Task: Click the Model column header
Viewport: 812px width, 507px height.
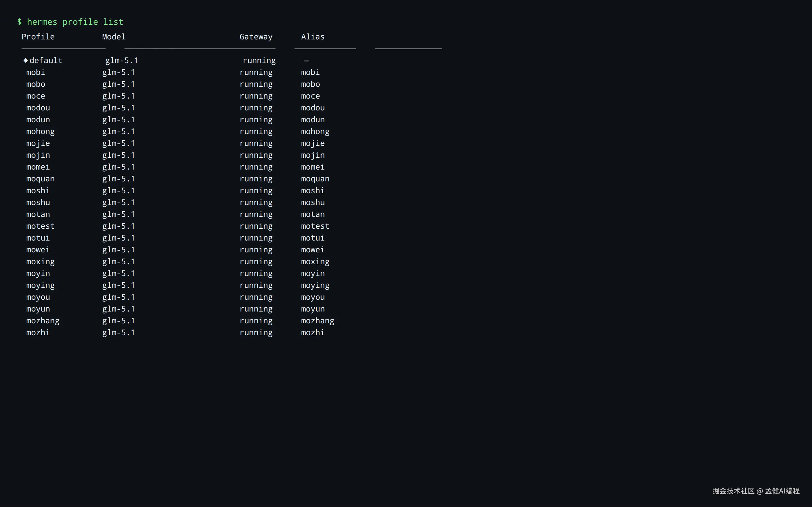Action: coord(113,37)
